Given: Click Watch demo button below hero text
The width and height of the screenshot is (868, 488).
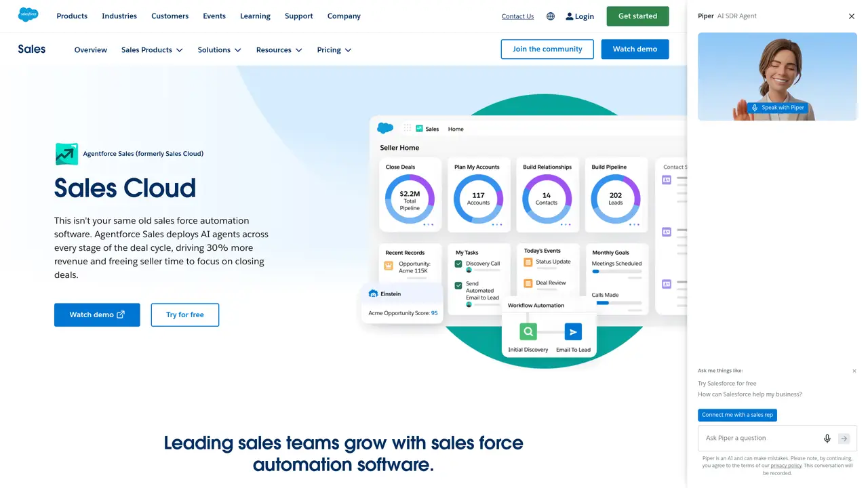Looking at the screenshot, I should click(x=97, y=315).
